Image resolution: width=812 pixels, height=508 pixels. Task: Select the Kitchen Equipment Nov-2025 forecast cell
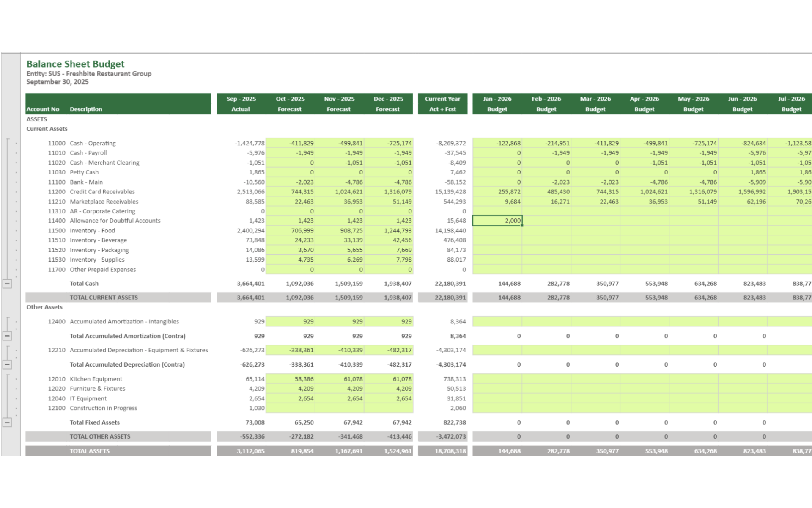pyautogui.click(x=340, y=379)
